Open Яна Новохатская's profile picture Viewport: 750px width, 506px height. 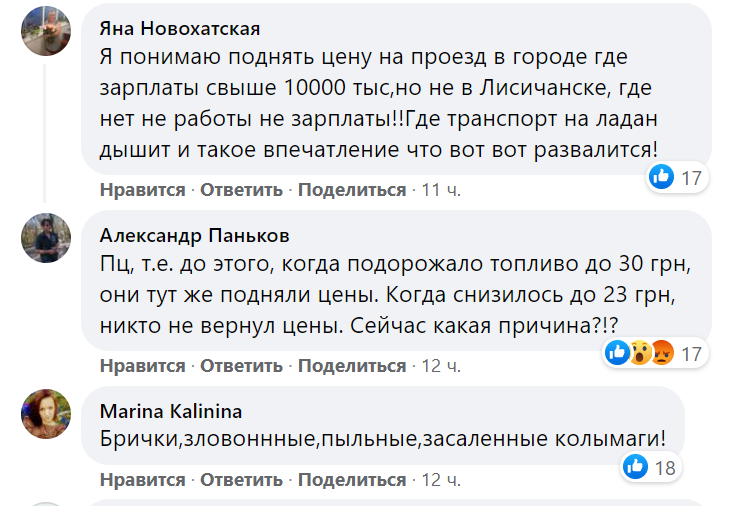[x=46, y=31]
